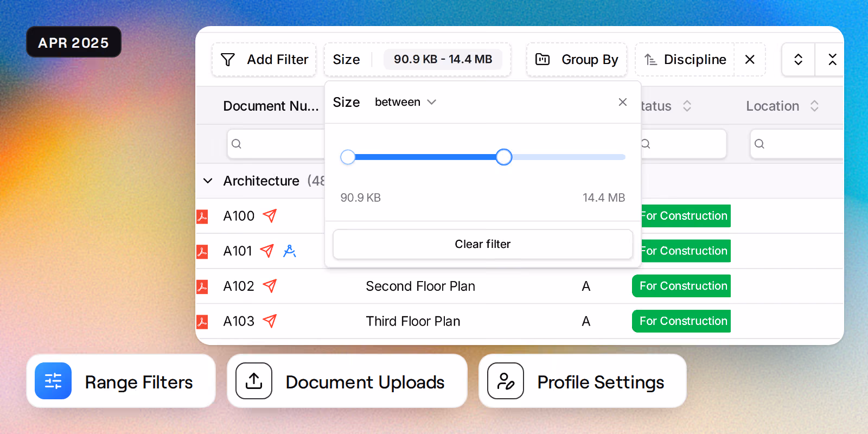
Task: Click For Construction badge in A103 row
Action: [681, 321]
